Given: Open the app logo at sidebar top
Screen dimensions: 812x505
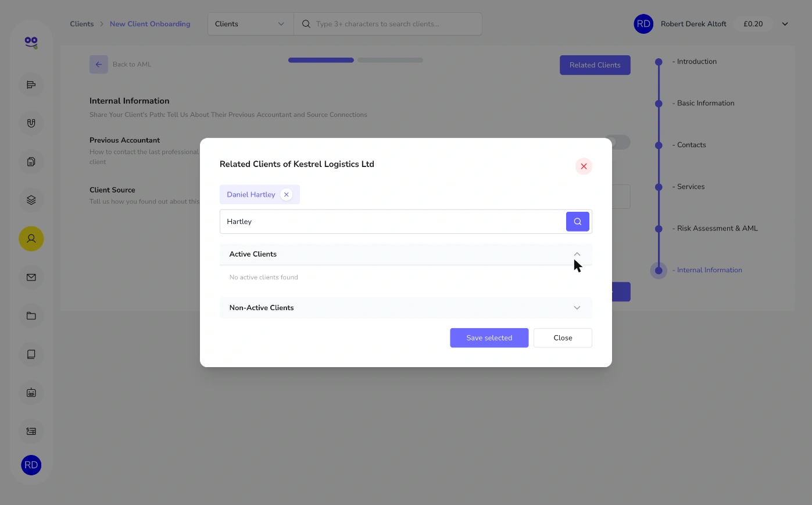Looking at the screenshot, I should 31,42.
